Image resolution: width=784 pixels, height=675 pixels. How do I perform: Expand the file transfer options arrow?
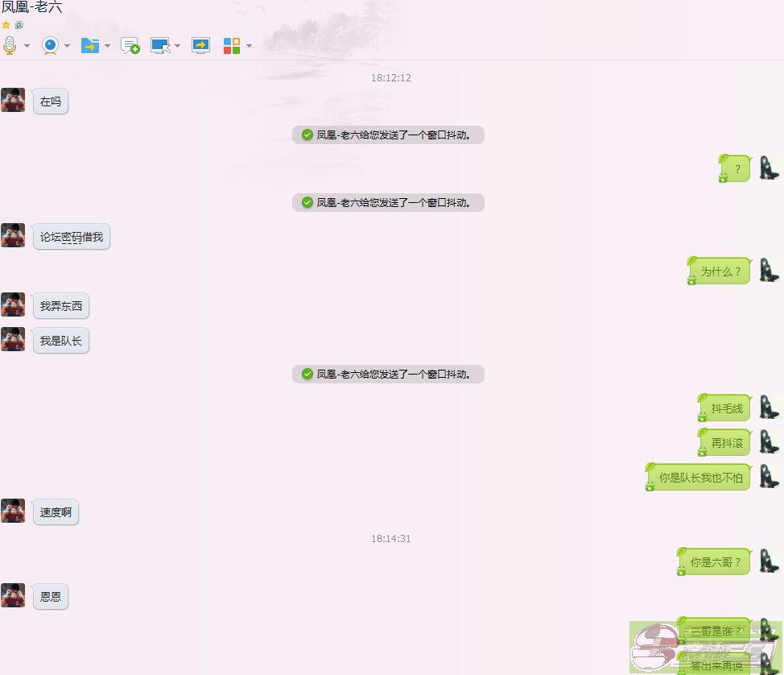point(107,46)
